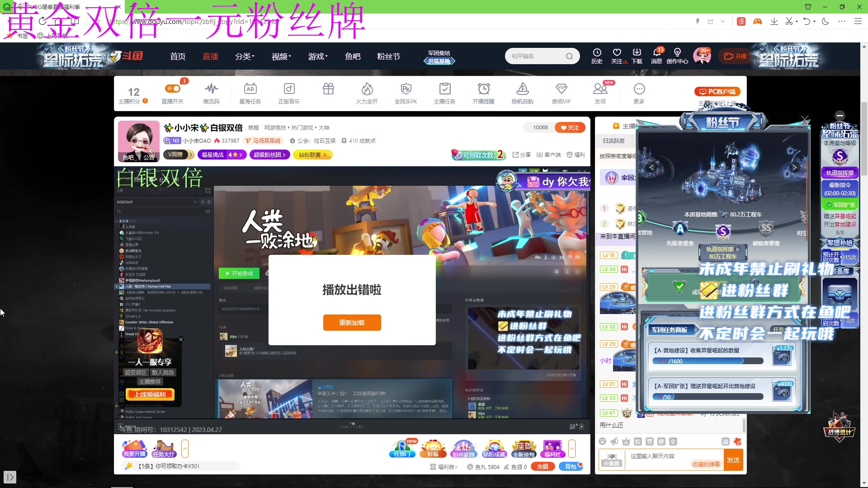Click the 关注 follow button beside streamer name
The height and width of the screenshot is (488, 868).
coord(570,127)
